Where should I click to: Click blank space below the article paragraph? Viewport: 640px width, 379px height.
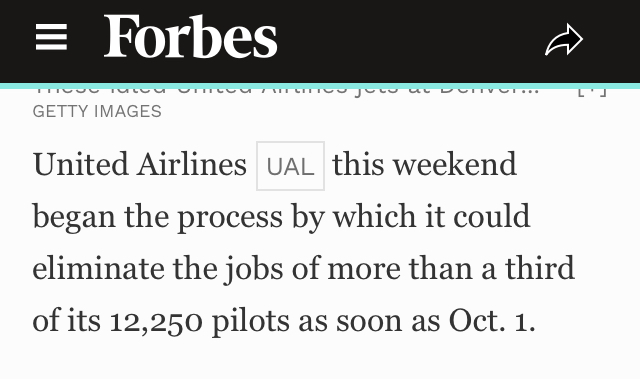[320, 361]
